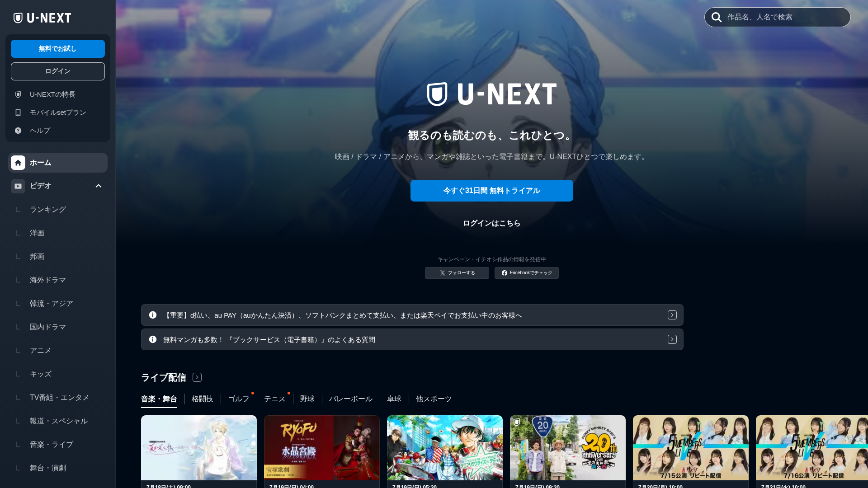Click the arrow icon on ブックサービス notice
868x488 pixels.
click(672, 339)
